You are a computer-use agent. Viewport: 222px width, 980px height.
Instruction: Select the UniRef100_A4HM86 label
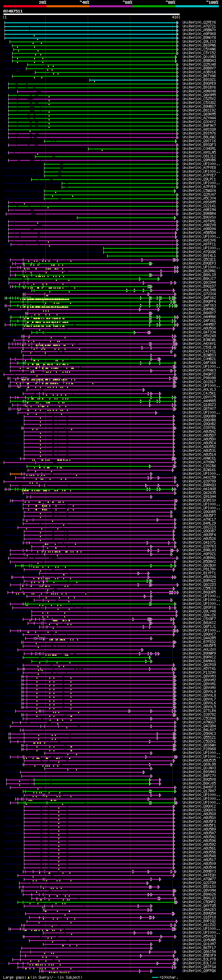[199, 316]
